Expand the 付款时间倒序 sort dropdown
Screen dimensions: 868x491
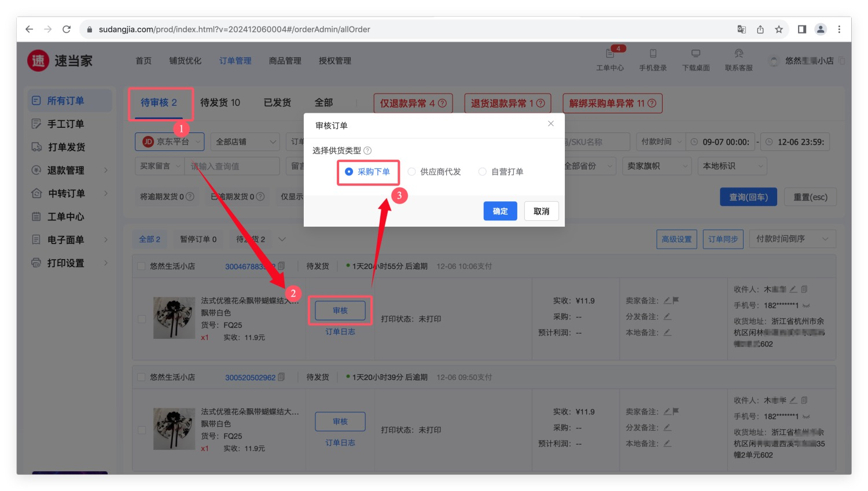pyautogui.click(x=792, y=239)
